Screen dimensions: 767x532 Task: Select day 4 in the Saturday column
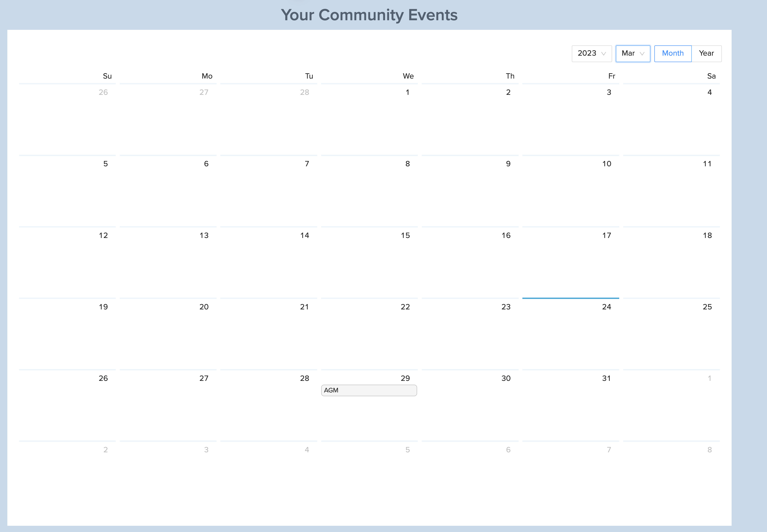[x=671, y=119]
